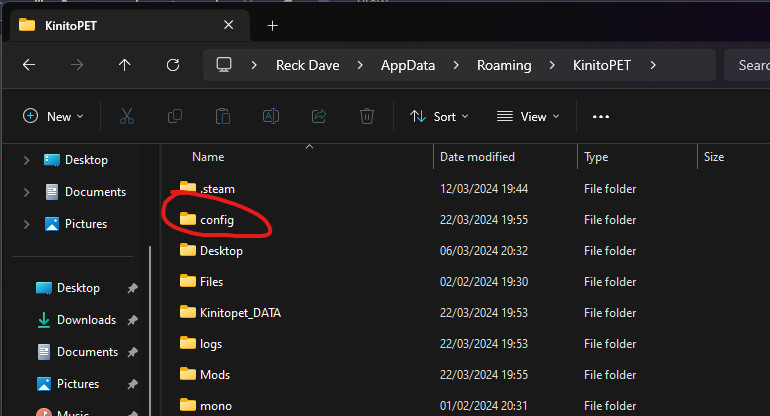Add a new tab with plus button
Image resolution: width=770 pixels, height=416 pixels.
click(x=272, y=25)
